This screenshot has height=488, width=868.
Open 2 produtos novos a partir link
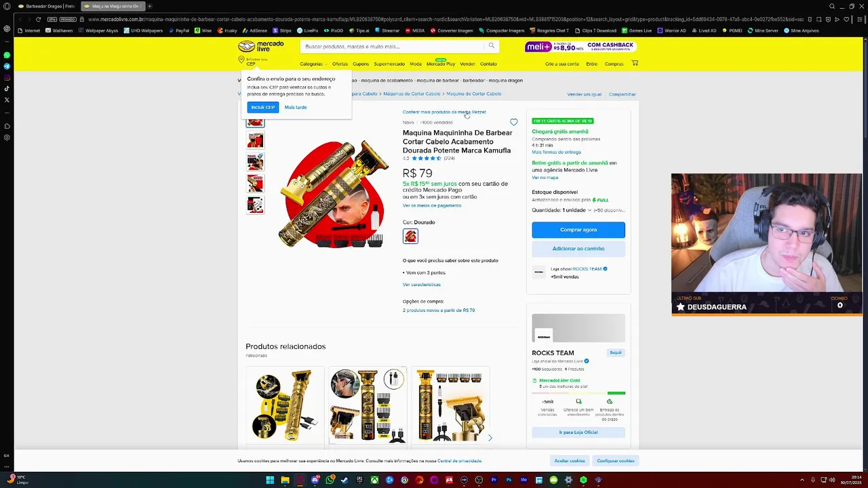pos(439,310)
